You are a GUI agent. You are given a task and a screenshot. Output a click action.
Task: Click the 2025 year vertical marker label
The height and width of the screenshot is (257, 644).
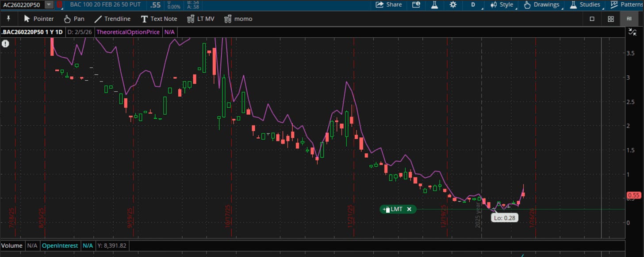pos(478,216)
